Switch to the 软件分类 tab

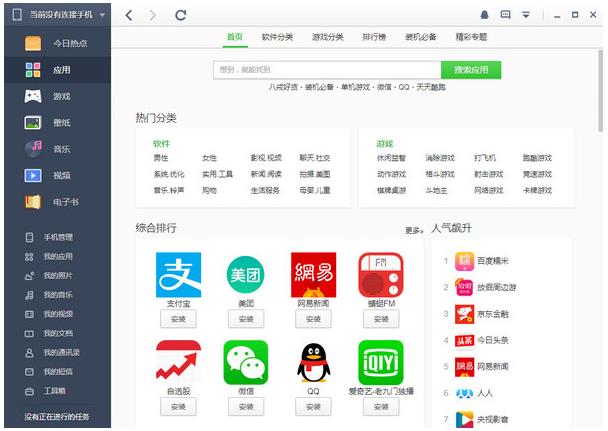(277, 37)
